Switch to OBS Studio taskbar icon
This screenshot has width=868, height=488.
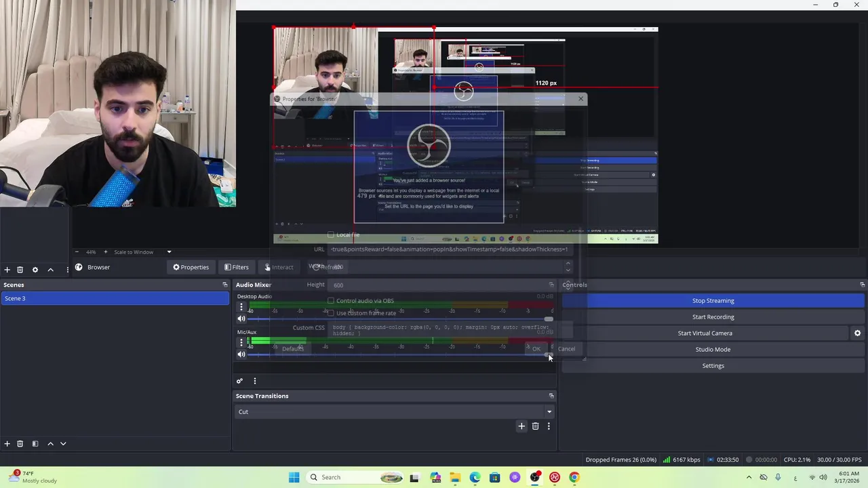click(535, 477)
